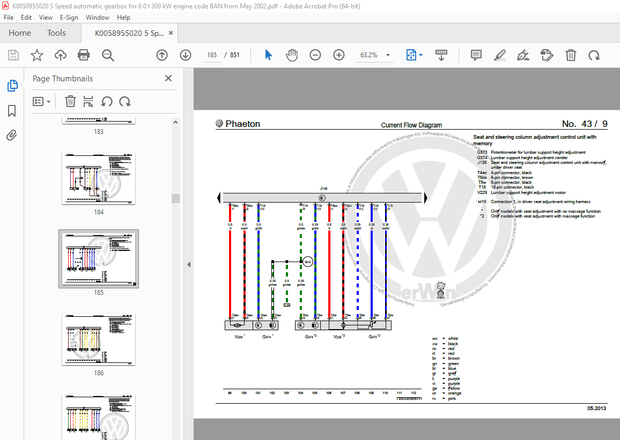The width and height of the screenshot is (620, 440).
Task: Toggle the Page Thumbnails sidebar icon
Action: 12,86
